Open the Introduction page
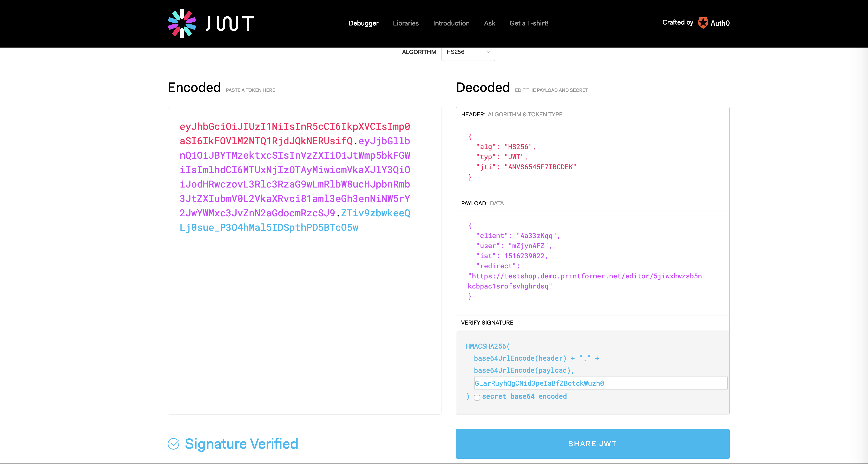 (x=451, y=23)
